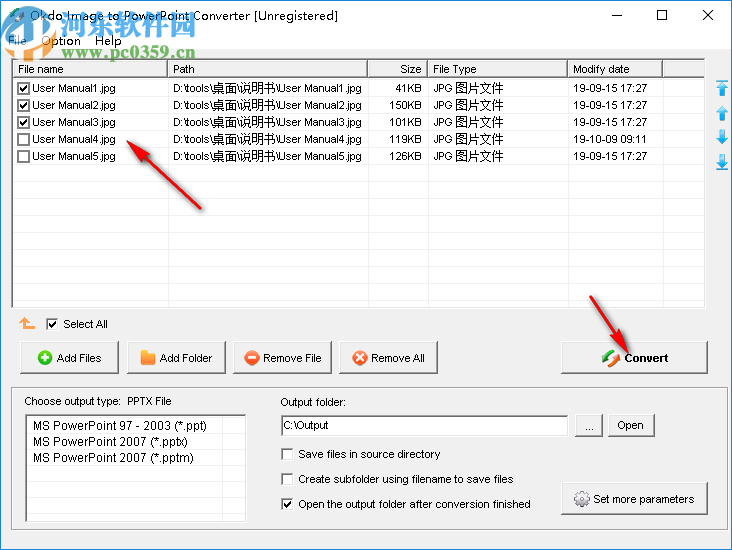The image size is (732, 550).
Task: Move selected file up one position
Action: point(722,113)
